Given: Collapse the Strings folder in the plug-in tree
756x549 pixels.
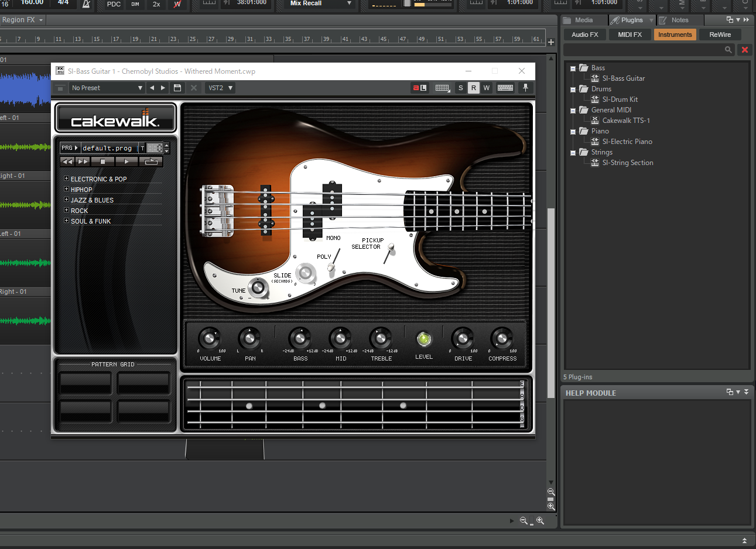Looking at the screenshot, I should (x=573, y=153).
